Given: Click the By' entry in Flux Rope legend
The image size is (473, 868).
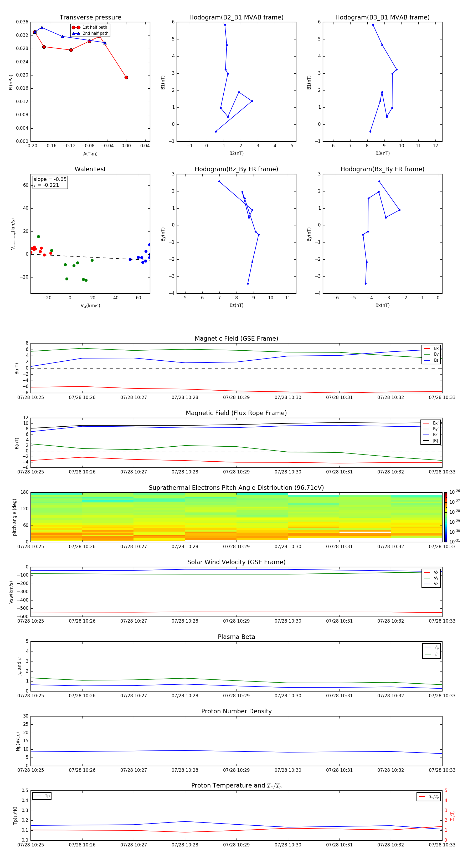Looking at the screenshot, I should [431, 429].
